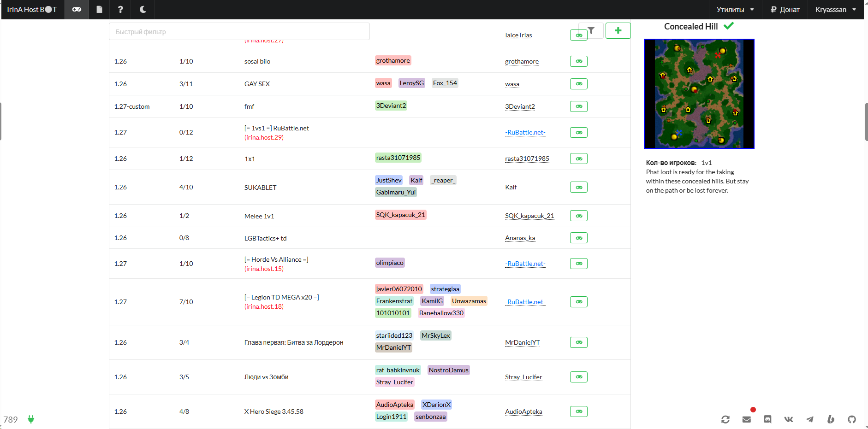Join the Melee 1v1 game
868x429 pixels.
(x=579, y=216)
